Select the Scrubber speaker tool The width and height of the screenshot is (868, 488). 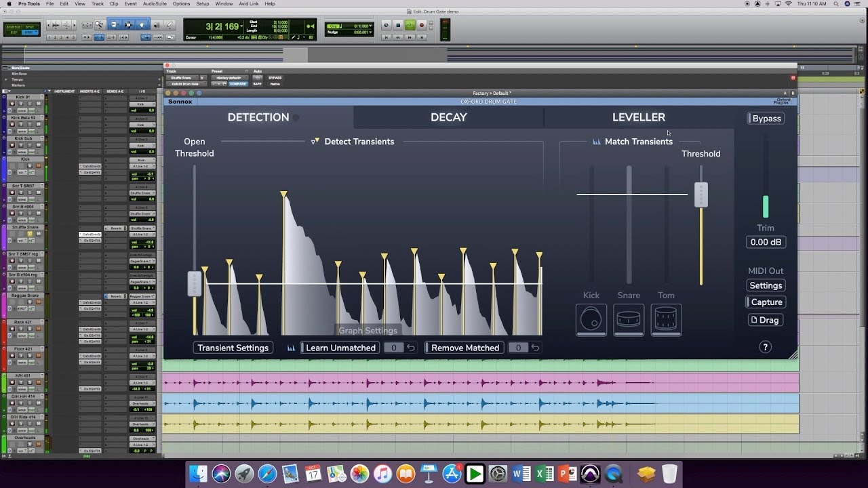(157, 24)
